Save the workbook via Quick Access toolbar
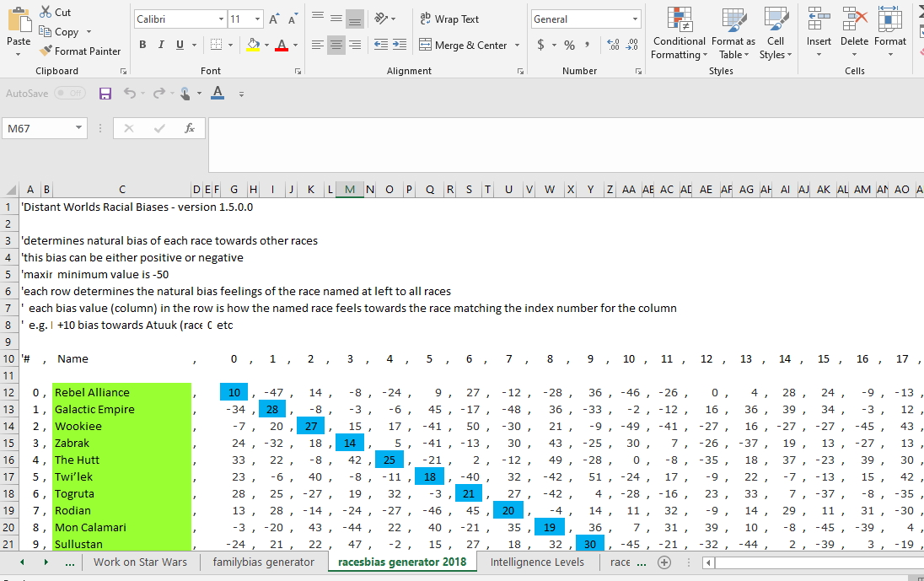Viewport: 924px width, 581px height. [x=105, y=94]
